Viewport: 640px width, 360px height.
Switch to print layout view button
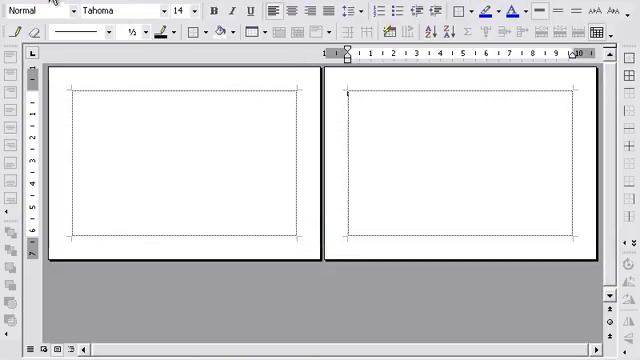tap(58, 349)
